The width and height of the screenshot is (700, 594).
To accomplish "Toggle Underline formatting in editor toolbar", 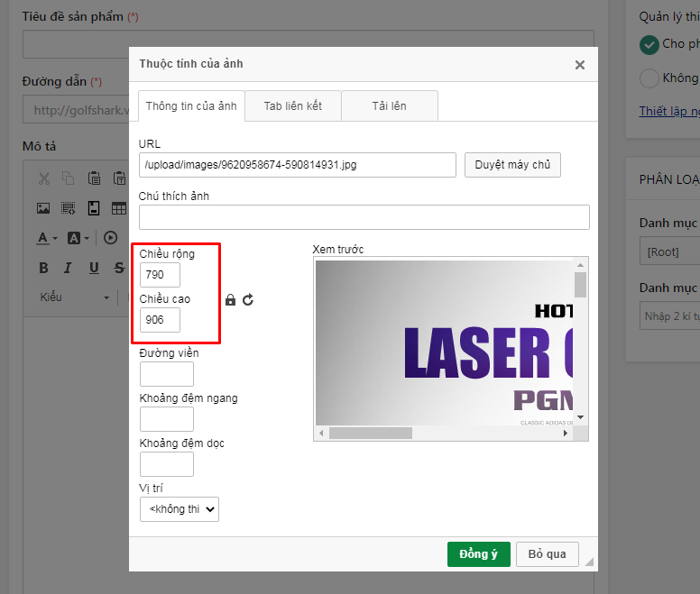I will (94, 268).
